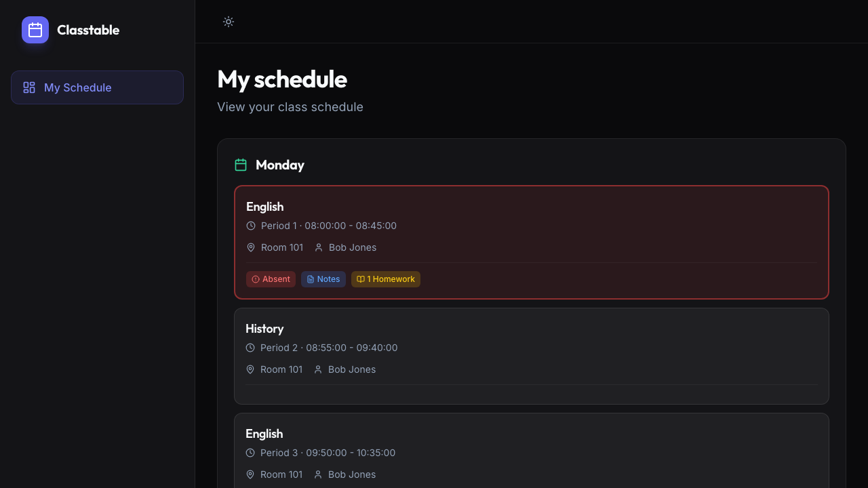Toggle light mode with the sun icon
The width and height of the screenshot is (868, 488).
click(228, 22)
